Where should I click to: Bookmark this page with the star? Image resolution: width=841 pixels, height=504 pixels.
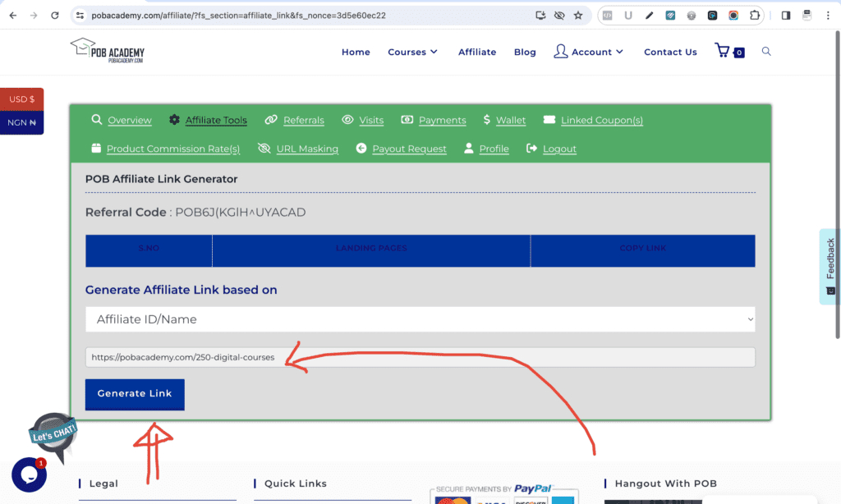(578, 16)
